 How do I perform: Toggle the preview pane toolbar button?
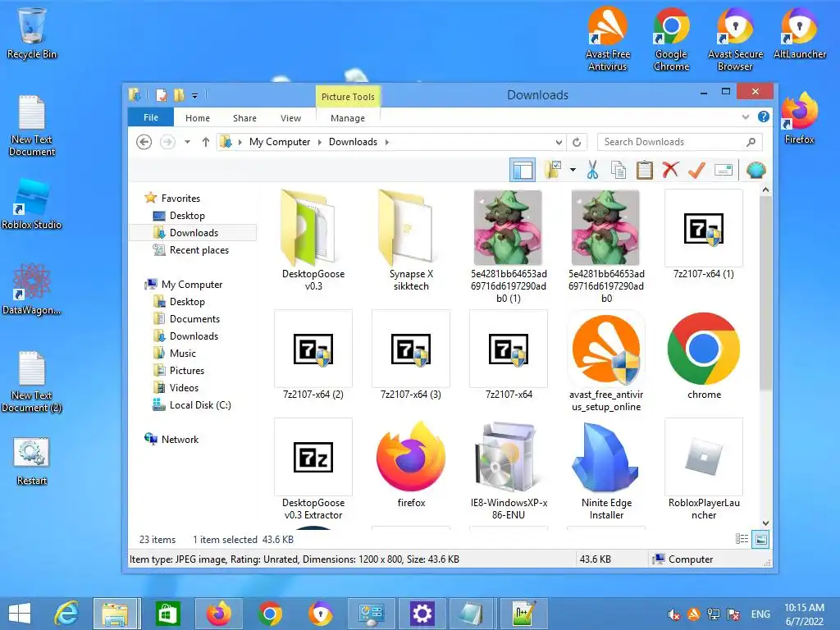[523, 171]
